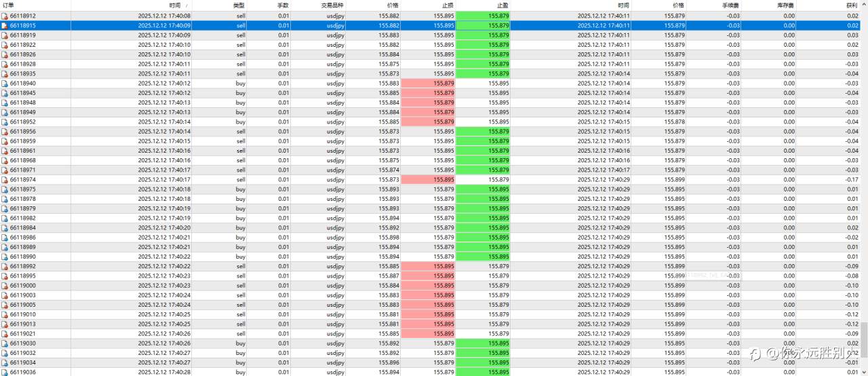Click the order icon for 66118919

[x=5, y=35]
